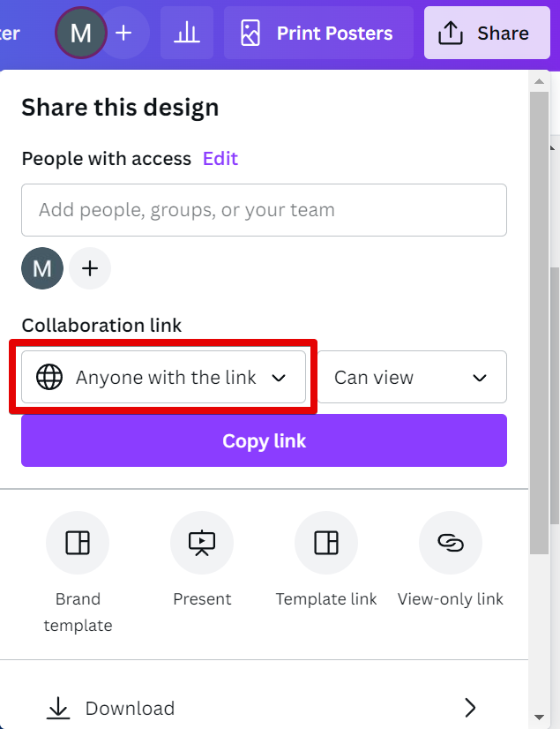This screenshot has width=560, height=729.
Task: Open the analytics bar chart icon
Action: tap(186, 34)
